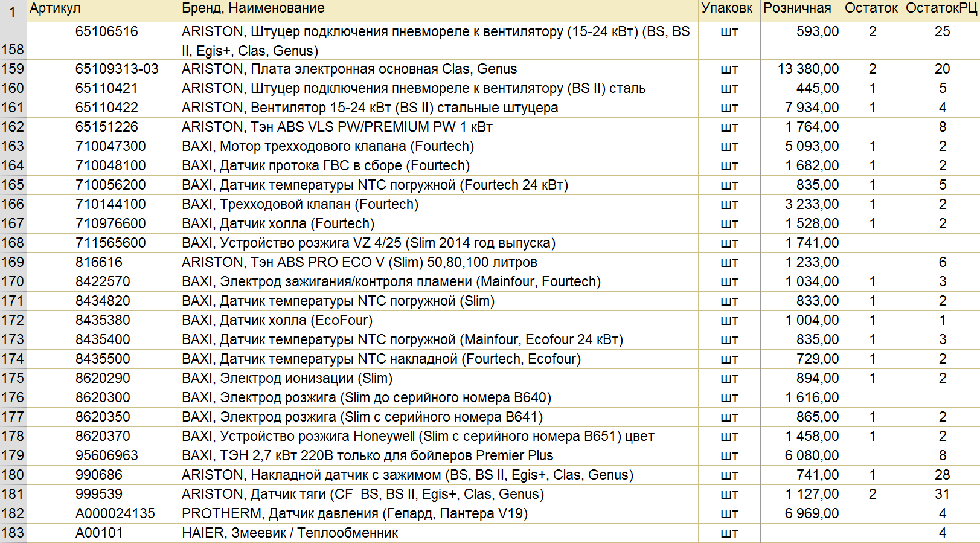Click article cell 65106516
The width and height of the screenshot is (980, 543).
103,40
